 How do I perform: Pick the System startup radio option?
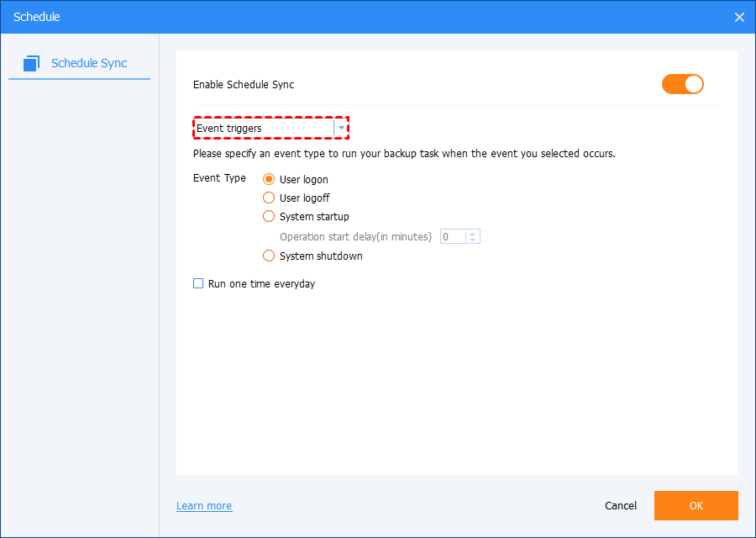pyautogui.click(x=269, y=216)
